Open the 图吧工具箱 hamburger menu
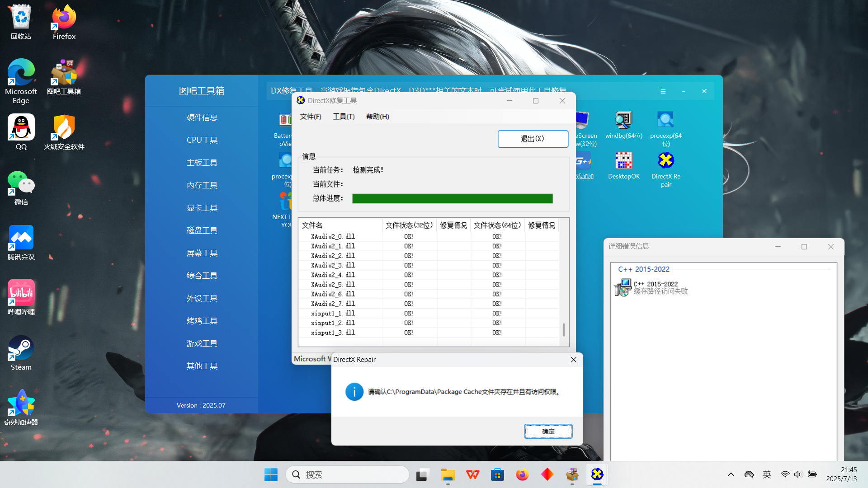Screen dimensions: 868x488 pos(663,91)
